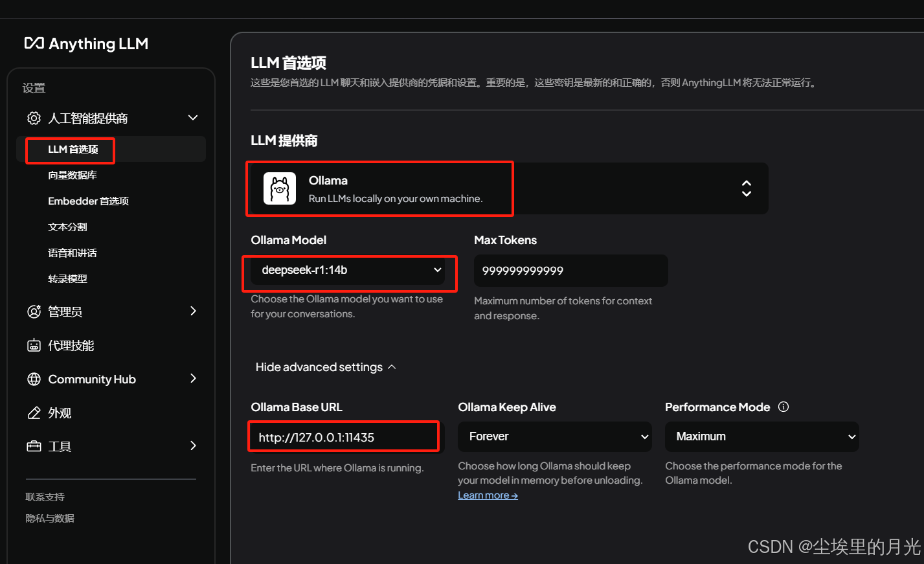Click the Ollama Keep Alive label
Screen dimensions: 924x564
tap(507, 407)
